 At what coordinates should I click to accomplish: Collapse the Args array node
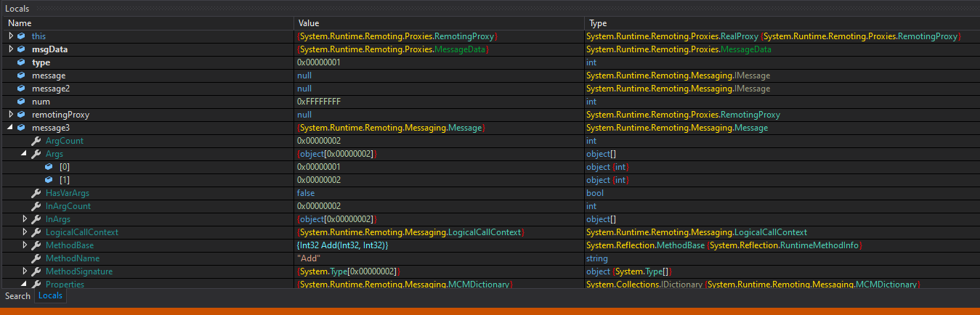coord(25,154)
